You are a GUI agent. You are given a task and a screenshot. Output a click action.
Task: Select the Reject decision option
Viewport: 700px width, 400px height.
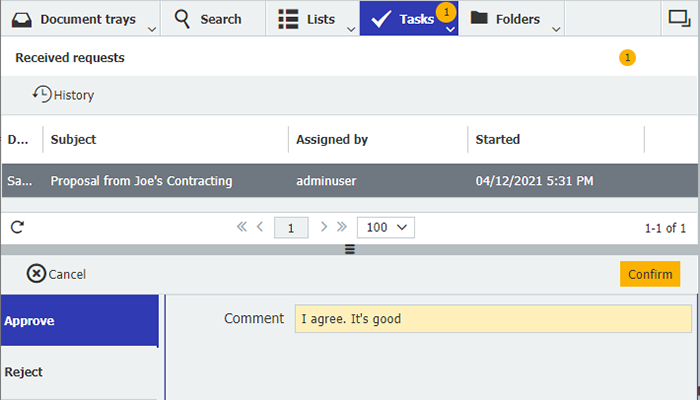79,372
